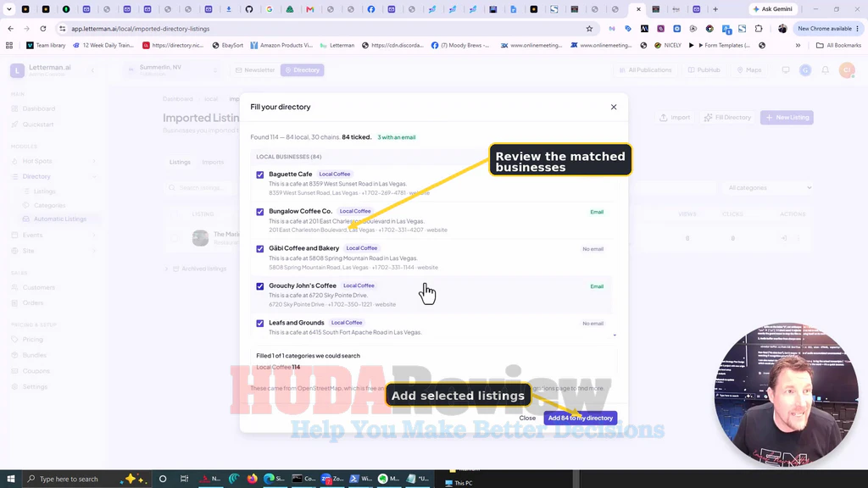Open Pricing in the sidebar
868x488 pixels.
pos(33,340)
